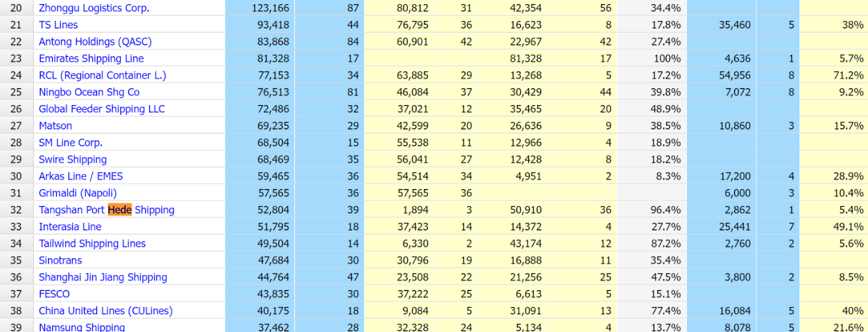Click orderbook percentage 28.9%
868x332 pixels.
pos(848,176)
